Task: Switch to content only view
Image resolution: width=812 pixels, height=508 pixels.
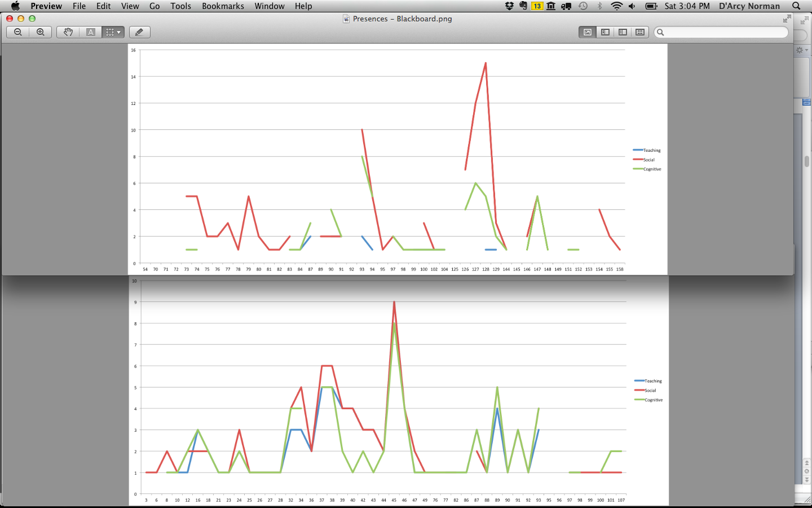Action: (588, 32)
